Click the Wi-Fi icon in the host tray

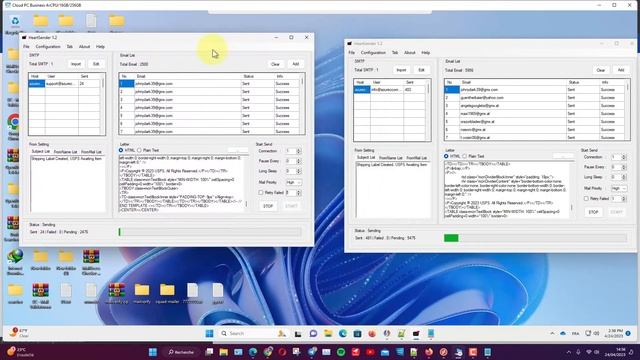pos(589,352)
